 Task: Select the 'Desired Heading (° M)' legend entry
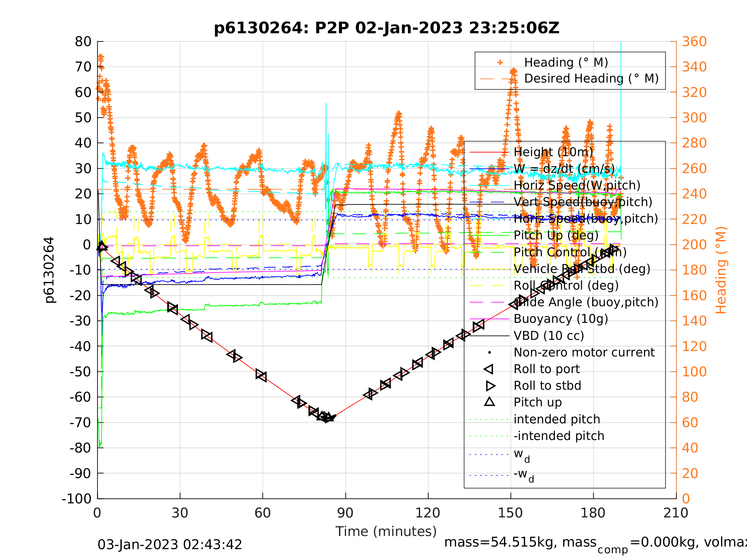click(591, 79)
